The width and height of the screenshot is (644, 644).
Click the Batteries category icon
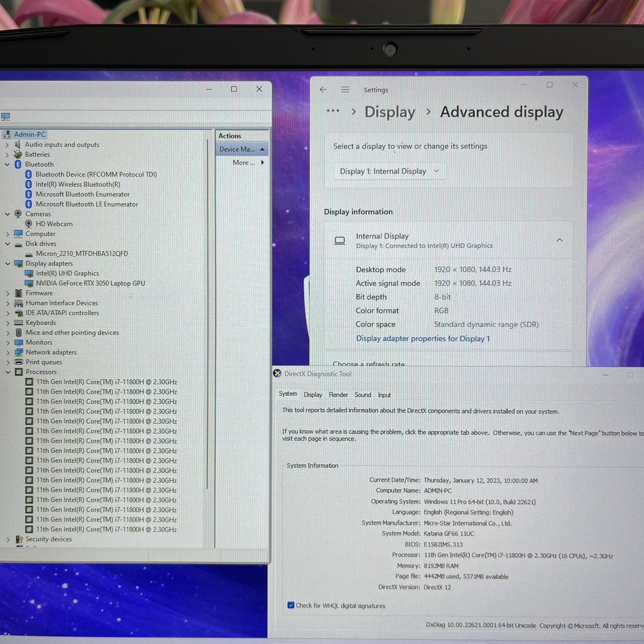tap(18, 154)
